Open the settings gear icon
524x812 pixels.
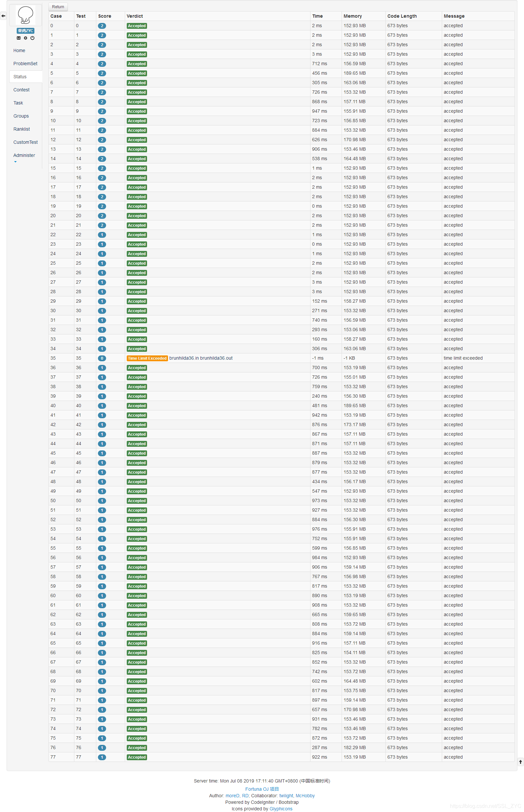pos(26,38)
